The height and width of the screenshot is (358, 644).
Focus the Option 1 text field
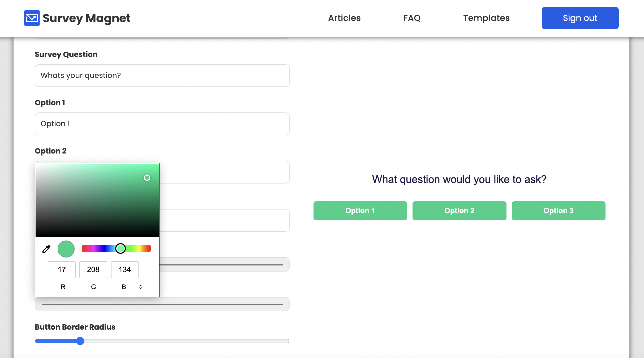pyautogui.click(x=162, y=124)
